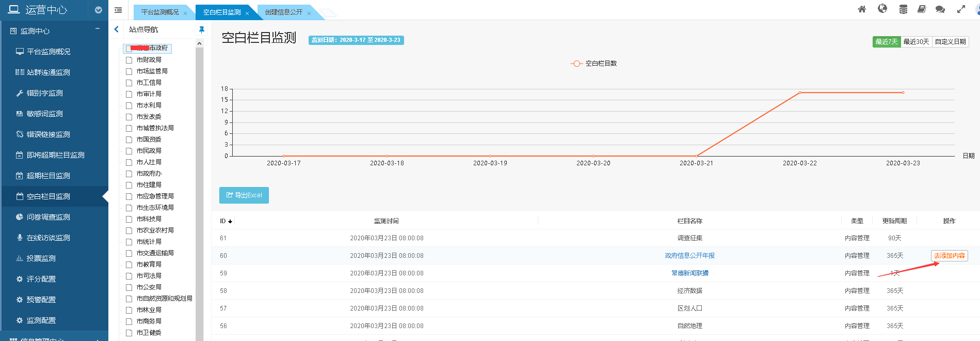Open the 运营中心 dropdown arrow
The width and height of the screenshot is (980, 341).
(99, 10)
